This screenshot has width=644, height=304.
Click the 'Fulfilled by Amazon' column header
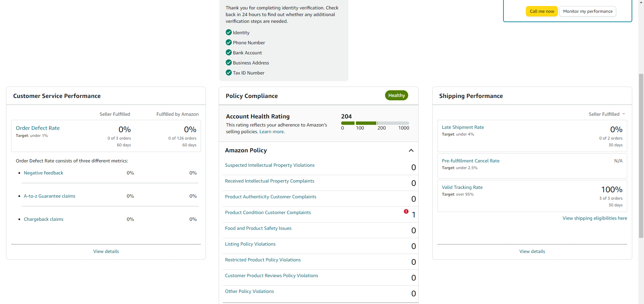(x=177, y=114)
